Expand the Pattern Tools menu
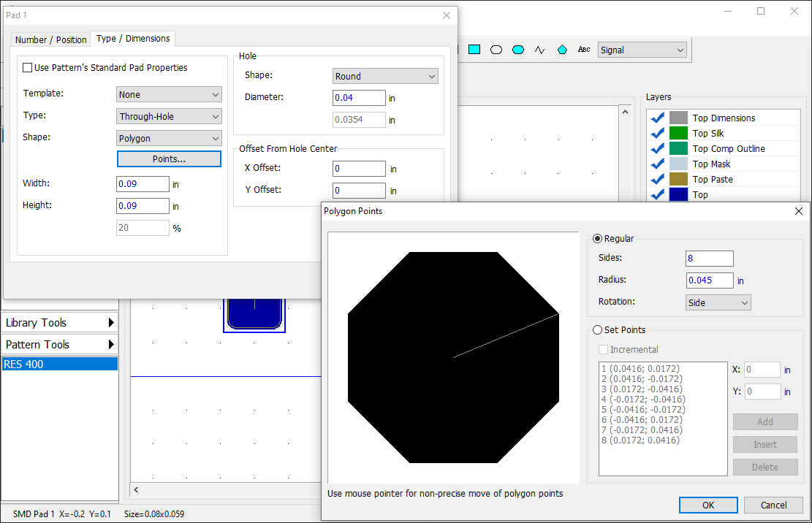The image size is (812, 523). (x=59, y=345)
